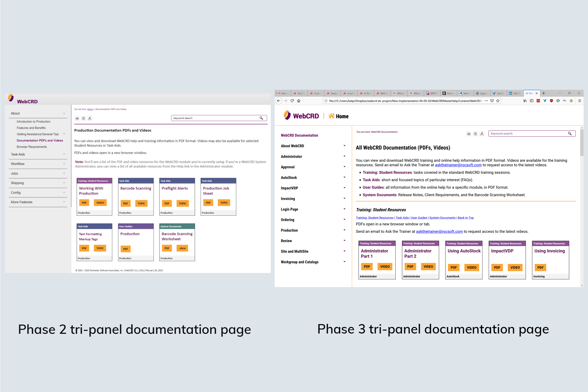Expand Jobs in Phase 2 sidebar

[64, 173]
